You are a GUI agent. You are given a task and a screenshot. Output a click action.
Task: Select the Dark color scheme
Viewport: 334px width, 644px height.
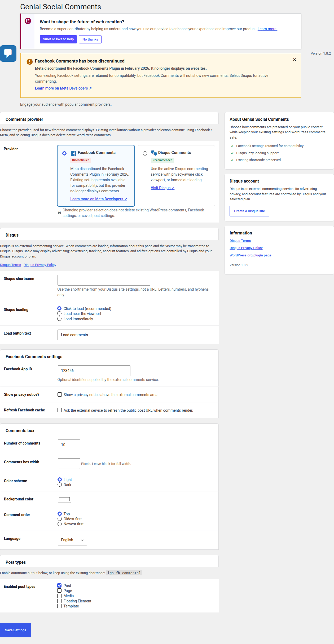(x=60, y=485)
